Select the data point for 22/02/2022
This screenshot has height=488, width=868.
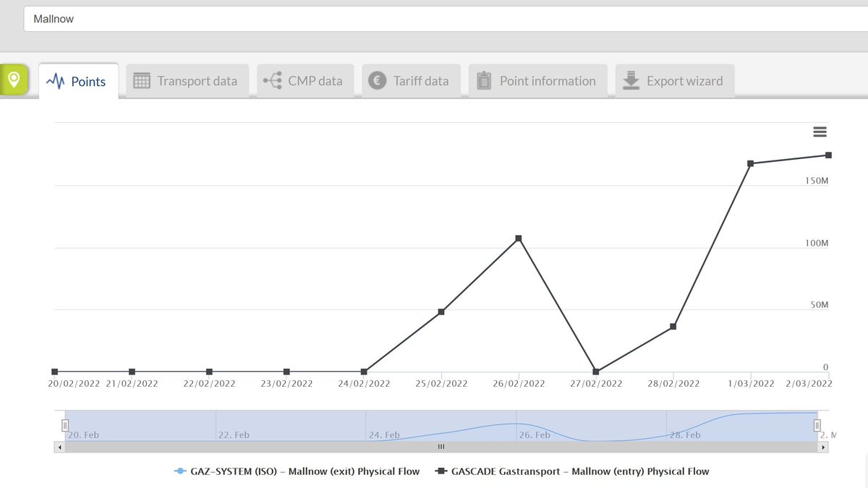tap(209, 372)
